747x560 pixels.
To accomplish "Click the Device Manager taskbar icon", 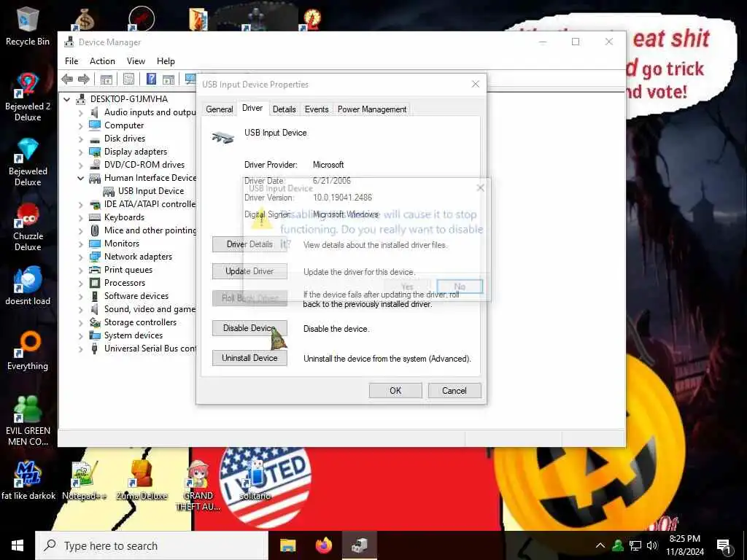I will (x=360, y=545).
